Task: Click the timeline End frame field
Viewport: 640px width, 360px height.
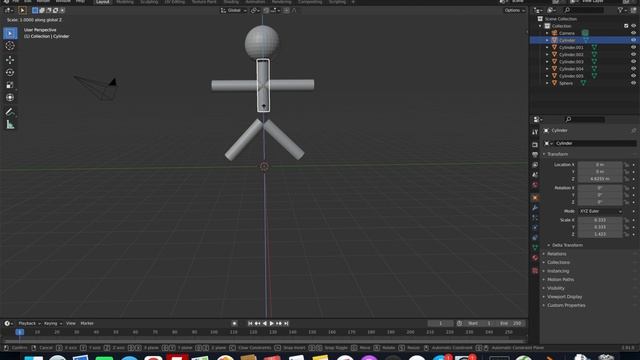Action: point(511,323)
